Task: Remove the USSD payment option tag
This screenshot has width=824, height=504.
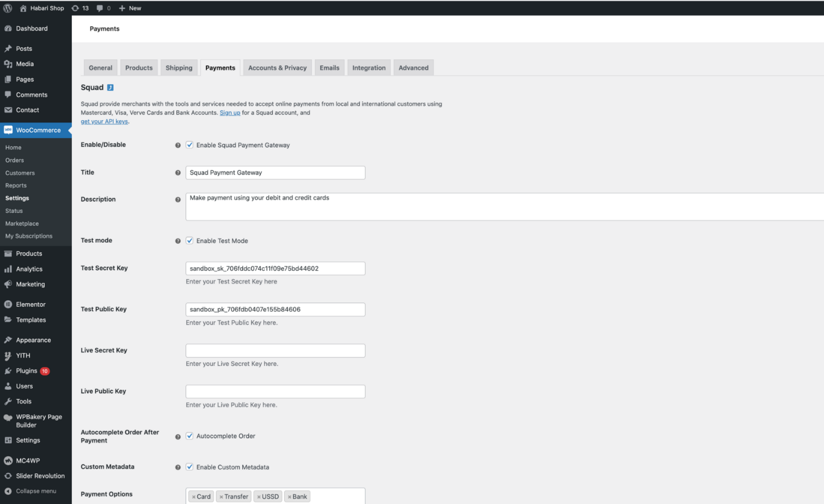Action: pyautogui.click(x=259, y=497)
